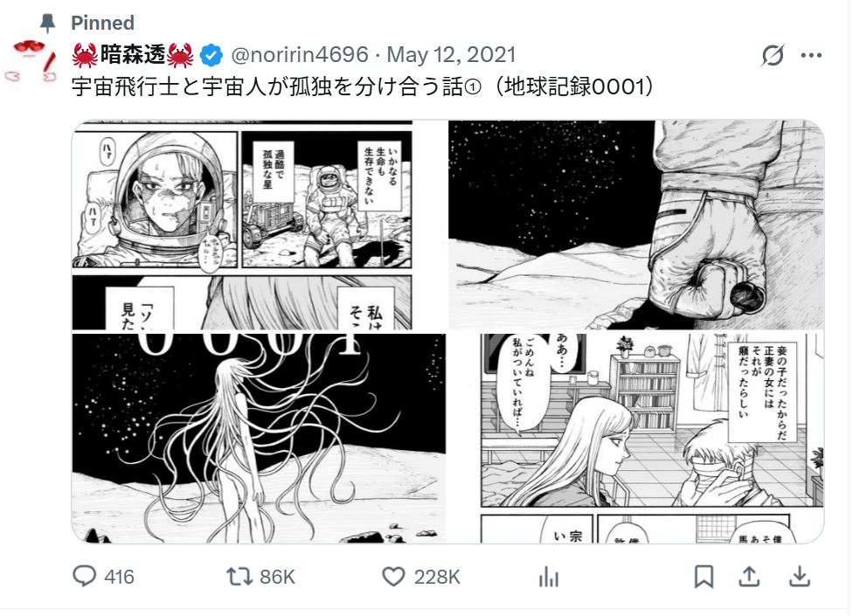Open the reply comment icon

pos(84,577)
